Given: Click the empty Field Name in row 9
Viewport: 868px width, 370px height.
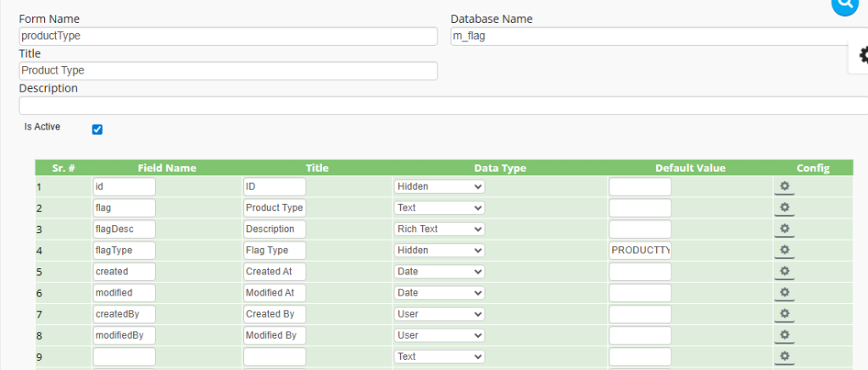Looking at the screenshot, I should (124, 356).
